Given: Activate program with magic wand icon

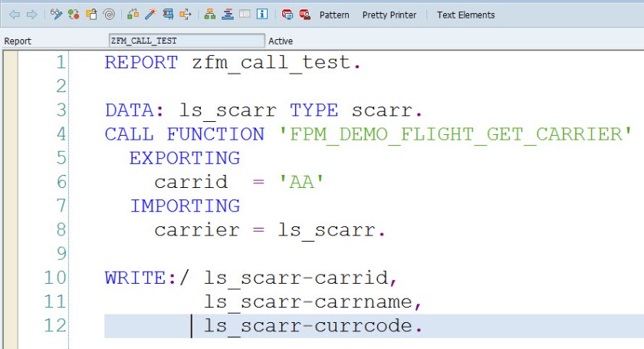Looking at the screenshot, I should click(x=150, y=15).
